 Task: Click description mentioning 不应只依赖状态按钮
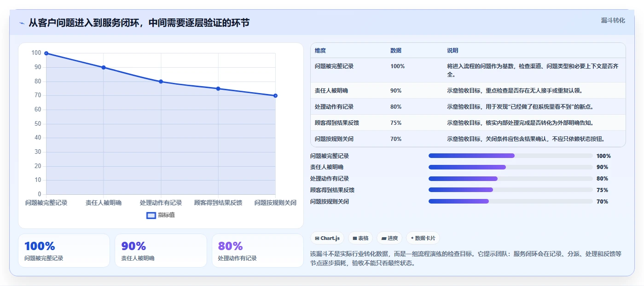pos(526,139)
